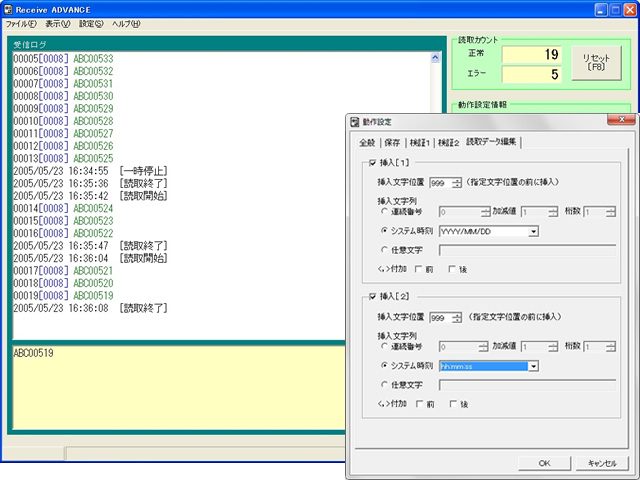Image resolution: width=640 pixels, height=480 pixels.
Task: Open the ファイル(F) menu
Action: (x=21, y=24)
